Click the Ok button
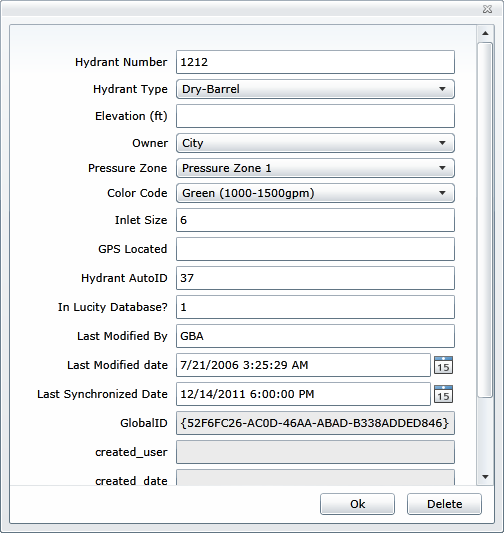This screenshot has width=504, height=533. pos(357,504)
